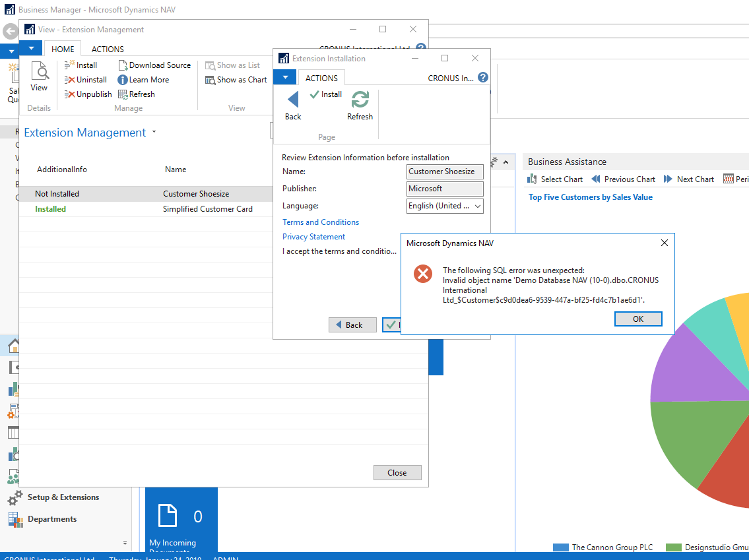Collapse the part using the chevron beside Business Assistance
This screenshot has width=749, height=560.
(x=506, y=162)
